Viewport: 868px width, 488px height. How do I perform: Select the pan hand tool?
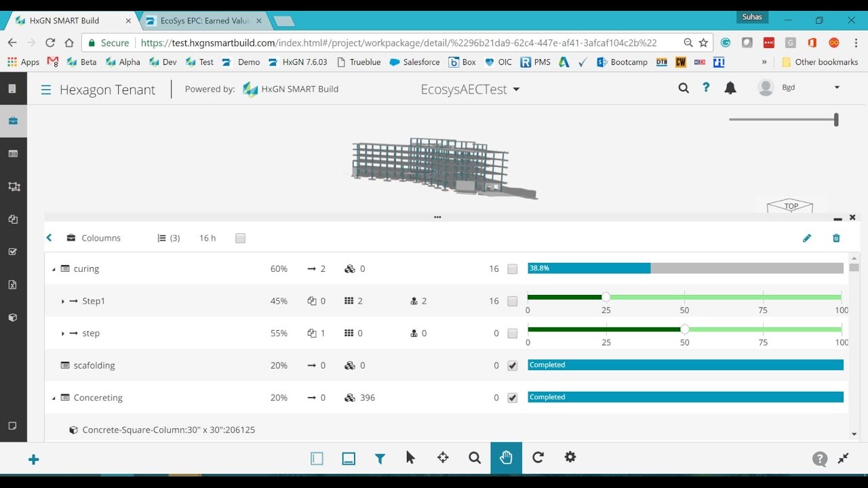pos(507,457)
